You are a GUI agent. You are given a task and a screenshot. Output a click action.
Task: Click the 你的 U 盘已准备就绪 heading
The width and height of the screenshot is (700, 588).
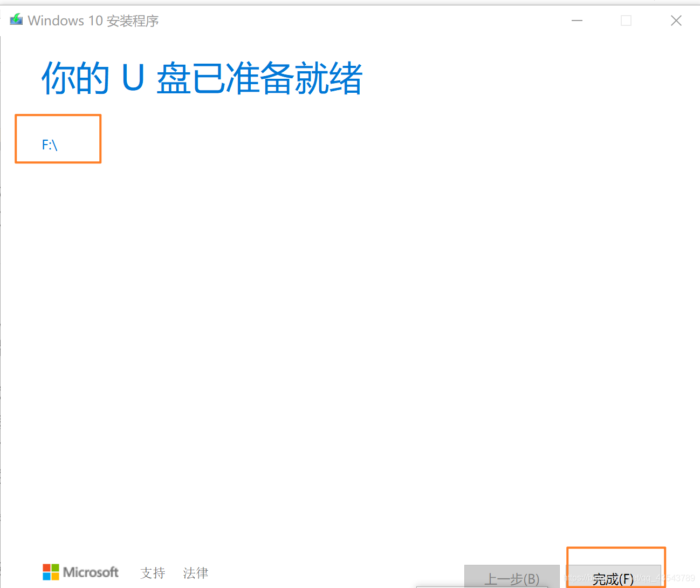click(x=202, y=78)
